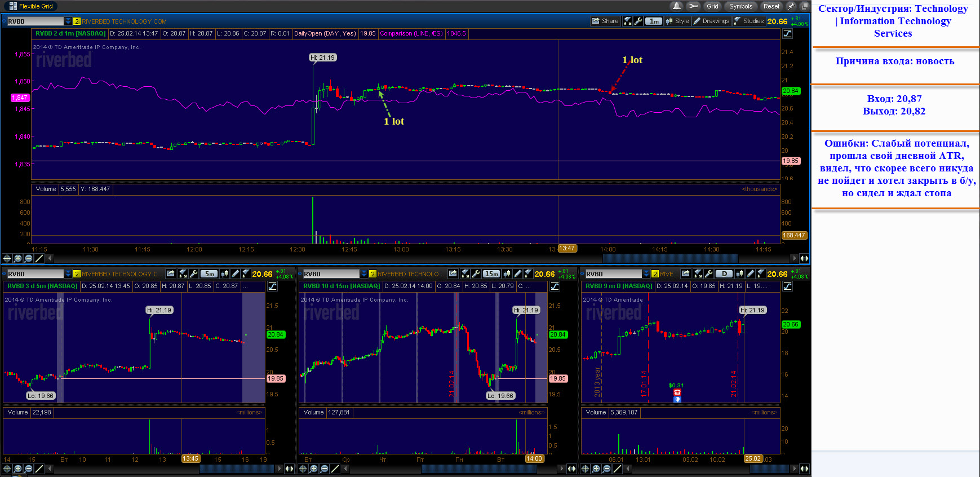Zoom out on 15m chart
This screenshot has width=980, height=477.
pos(325,469)
